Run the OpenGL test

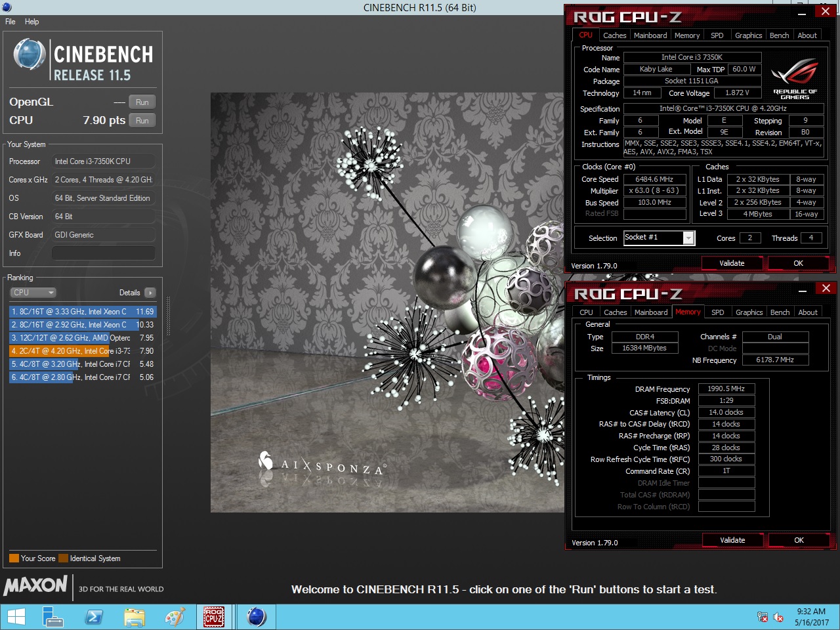[x=142, y=102]
